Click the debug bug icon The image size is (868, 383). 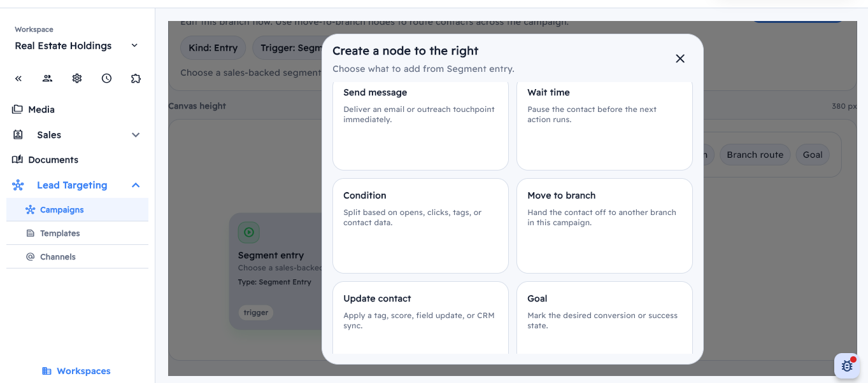[x=847, y=366]
